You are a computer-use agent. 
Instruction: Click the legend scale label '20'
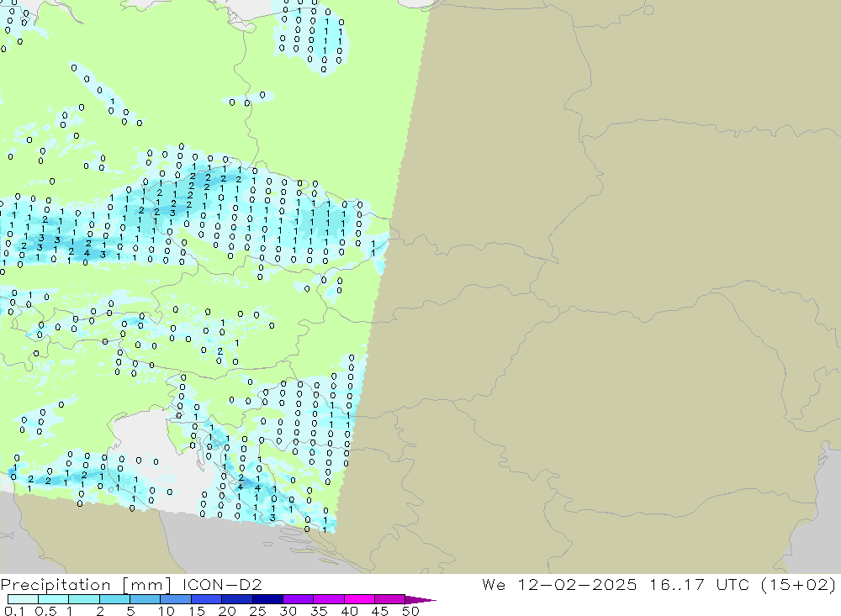(x=227, y=611)
